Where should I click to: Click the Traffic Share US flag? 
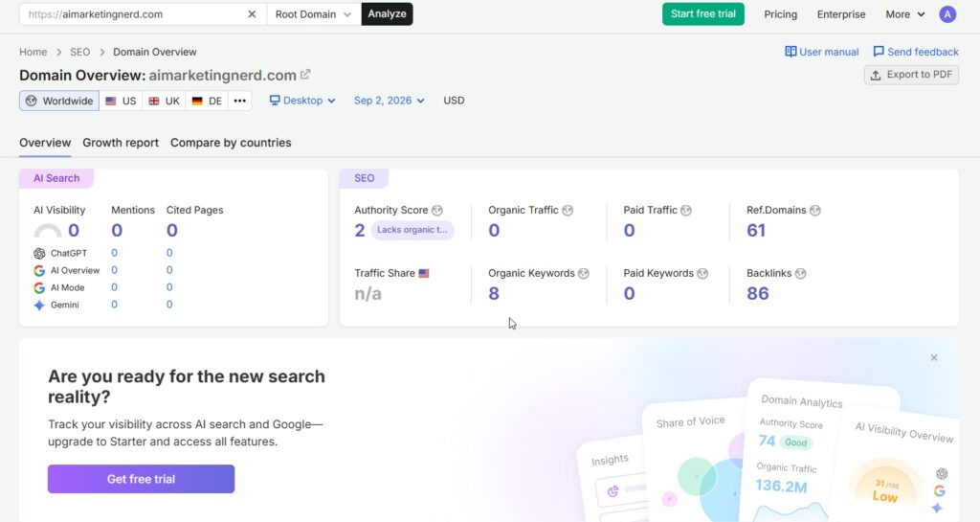pyautogui.click(x=424, y=273)
